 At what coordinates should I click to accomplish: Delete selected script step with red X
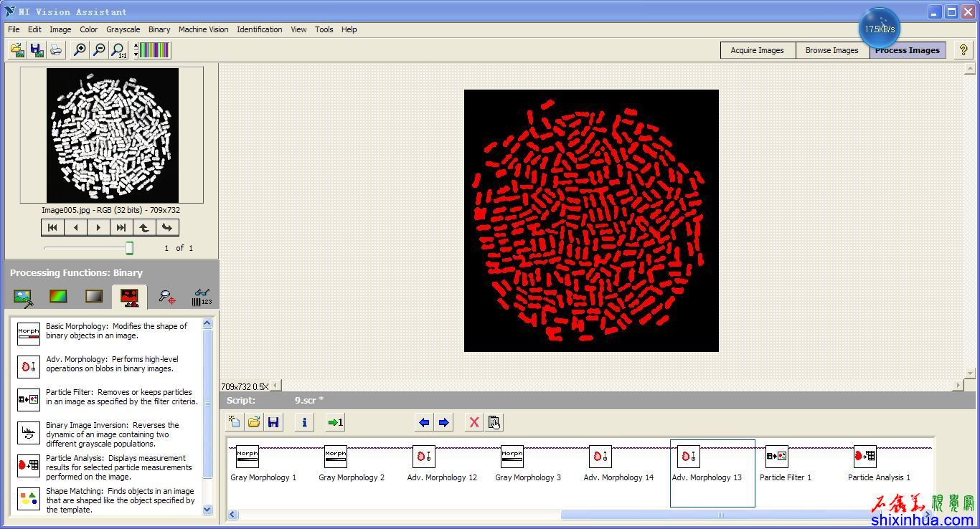(x=473, y=422)
